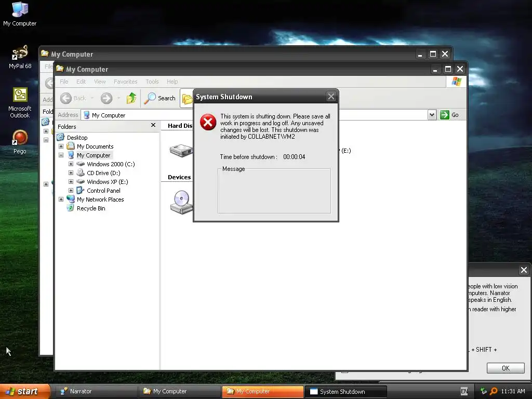Open the address bar dropdown arrow
This screenshot has height=399, width=532.
(x=432, y=115)
